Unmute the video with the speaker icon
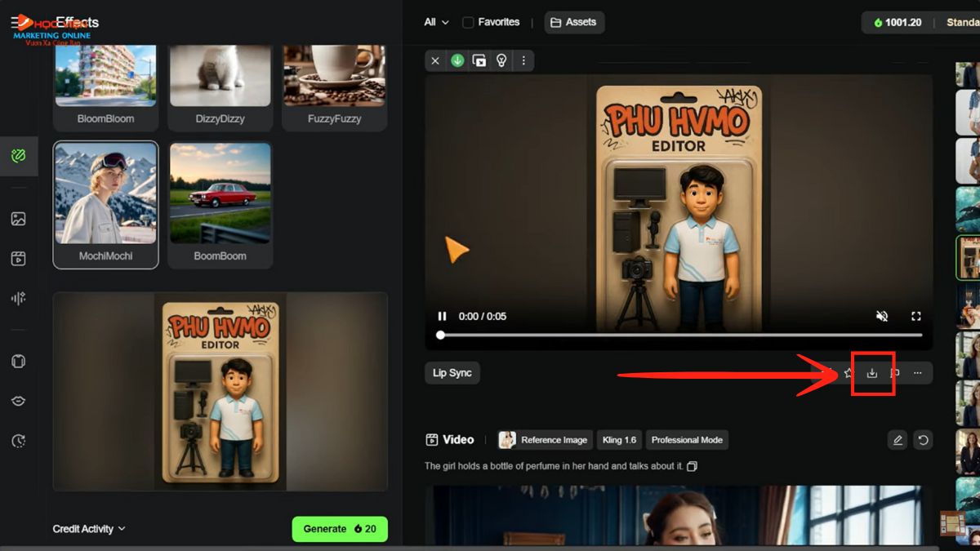 point(882,316)
